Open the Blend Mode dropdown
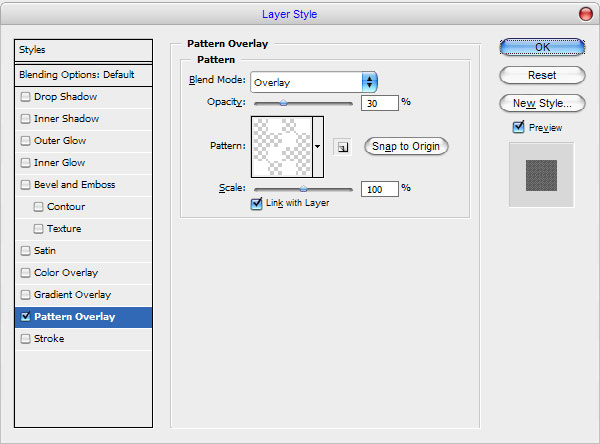 click(314, 82)
